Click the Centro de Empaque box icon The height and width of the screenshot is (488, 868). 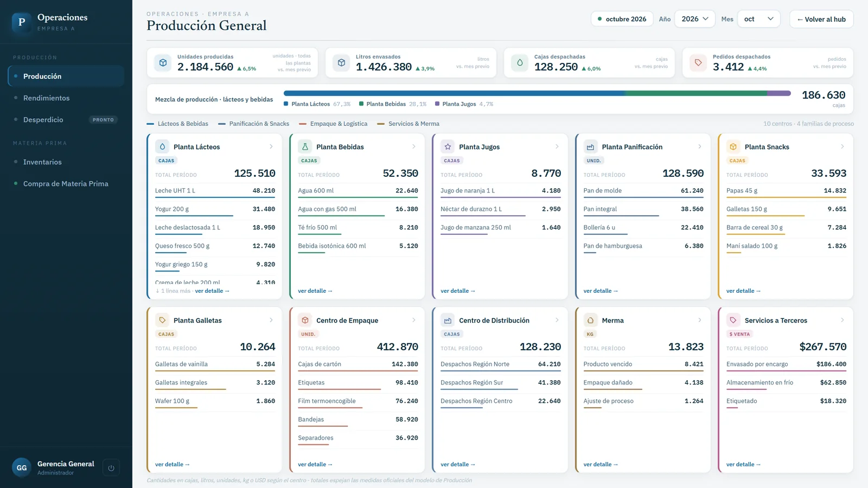click(305, 320)
